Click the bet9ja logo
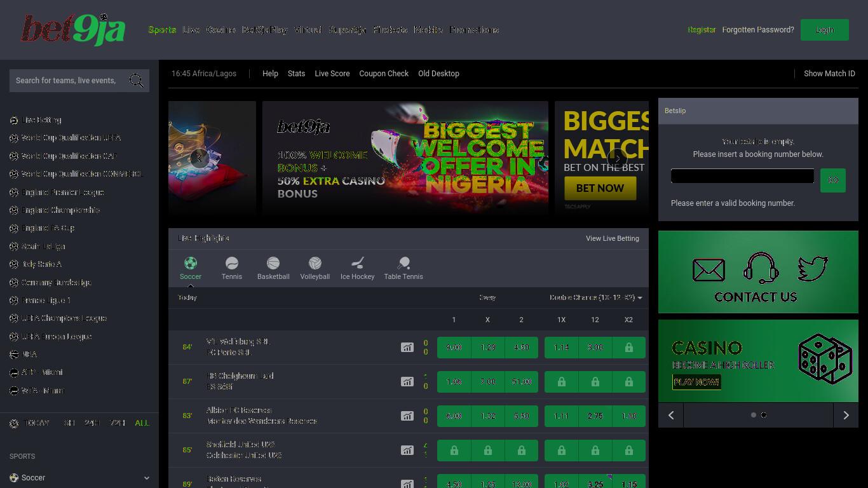868x488 pixels. click(73, 30)
